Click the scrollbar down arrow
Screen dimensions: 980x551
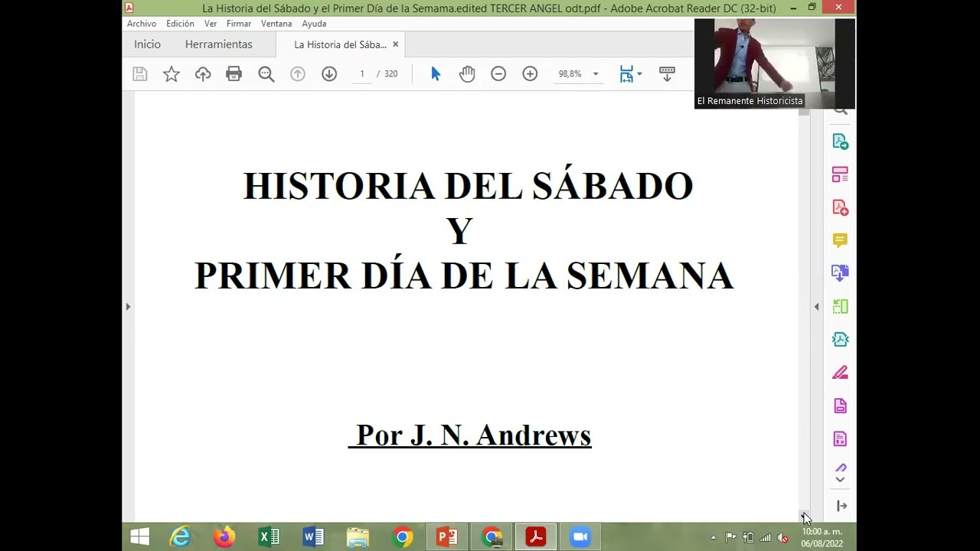(804, 517)
